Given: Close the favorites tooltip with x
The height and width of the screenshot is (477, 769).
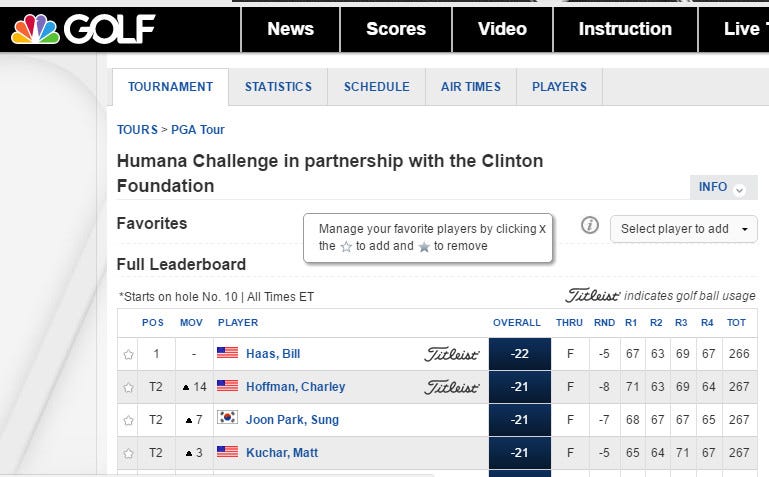Looking at the screenshot, I should 542,228.
